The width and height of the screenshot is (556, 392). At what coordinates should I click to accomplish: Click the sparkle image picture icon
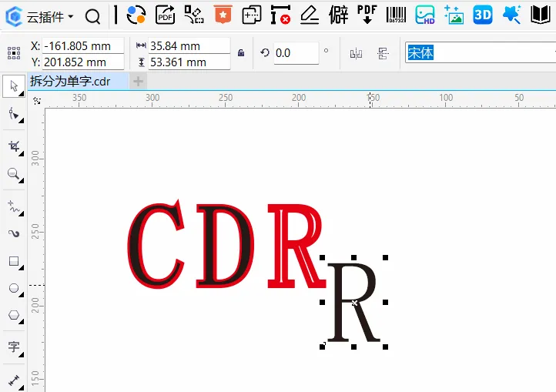click(454, 15)
